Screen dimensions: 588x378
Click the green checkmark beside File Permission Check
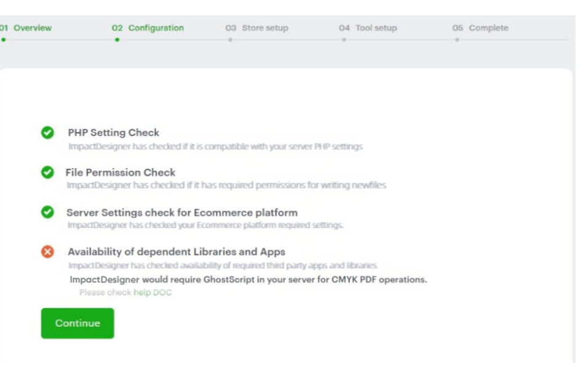(47, 173)
